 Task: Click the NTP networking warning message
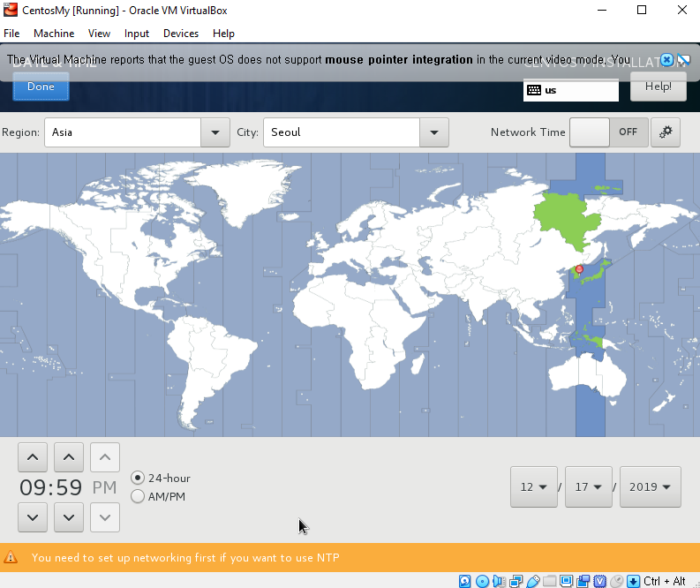click(x=185, y=558)
